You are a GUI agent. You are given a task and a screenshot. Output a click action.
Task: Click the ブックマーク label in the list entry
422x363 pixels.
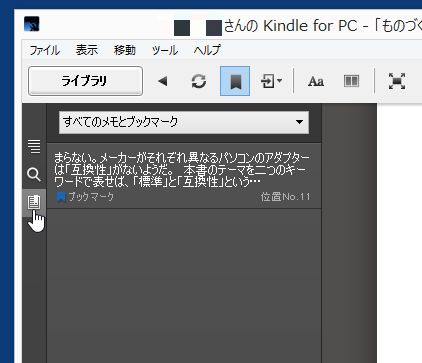click(x=91, y=197)
